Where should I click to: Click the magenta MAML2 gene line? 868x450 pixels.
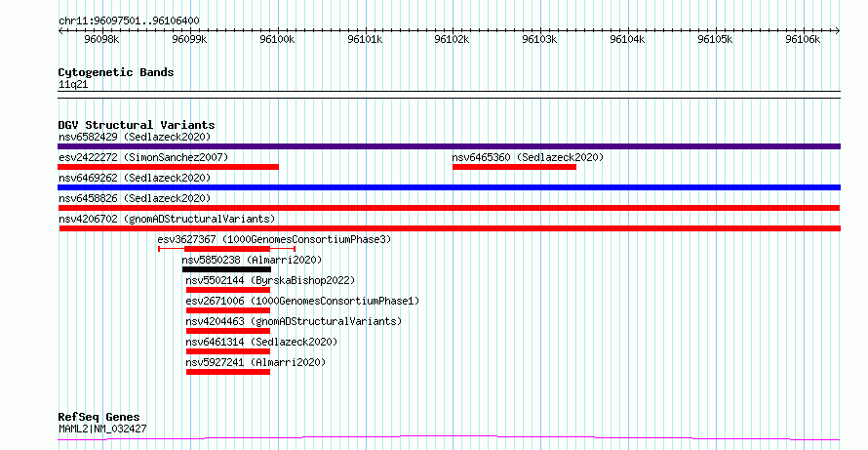pos(449,438)
